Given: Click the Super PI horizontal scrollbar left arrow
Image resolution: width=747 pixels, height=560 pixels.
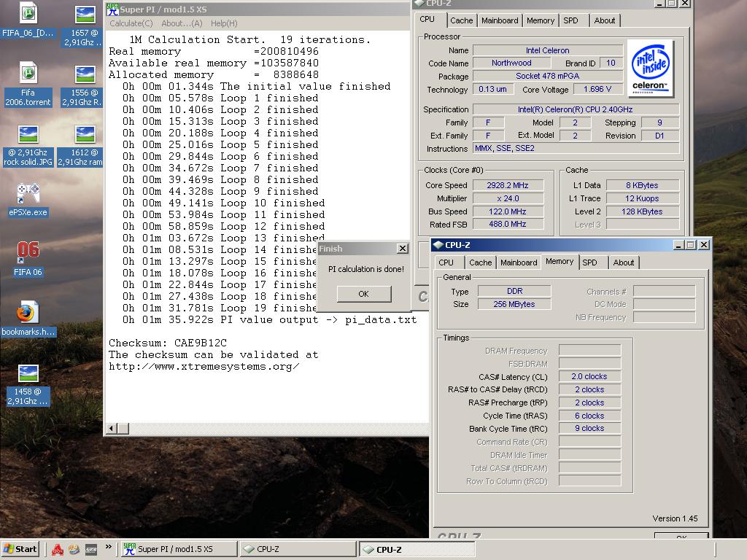Looking at the screenshot, I should point(112,428).
